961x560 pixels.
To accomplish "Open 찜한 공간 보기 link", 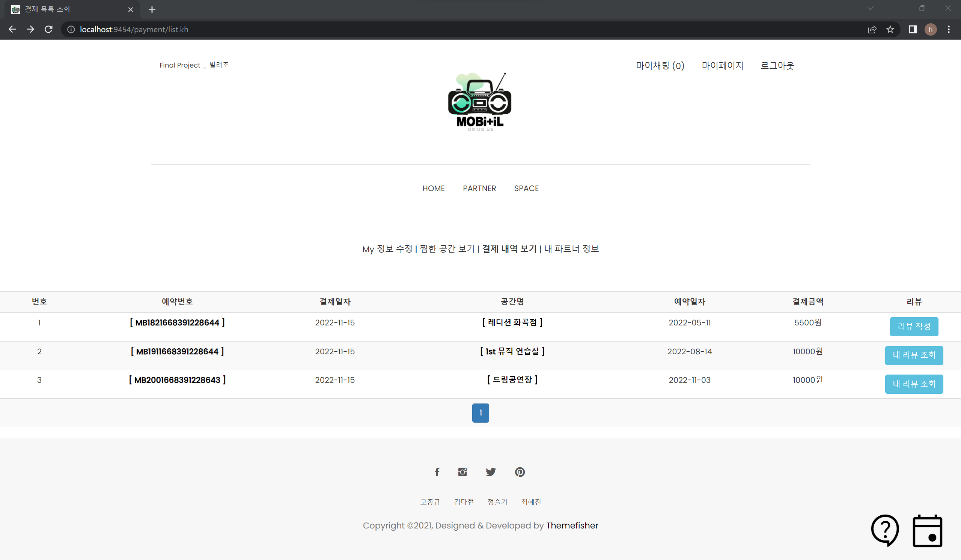I will click(447, 249).
